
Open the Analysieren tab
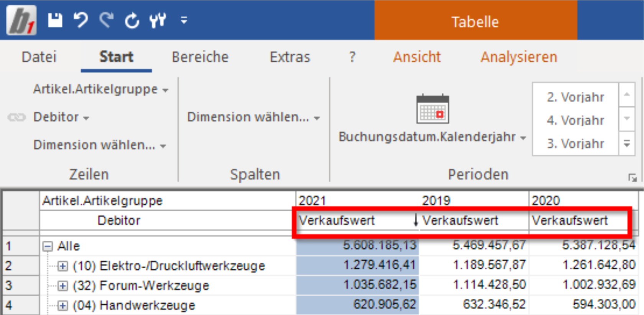point(519,57)
